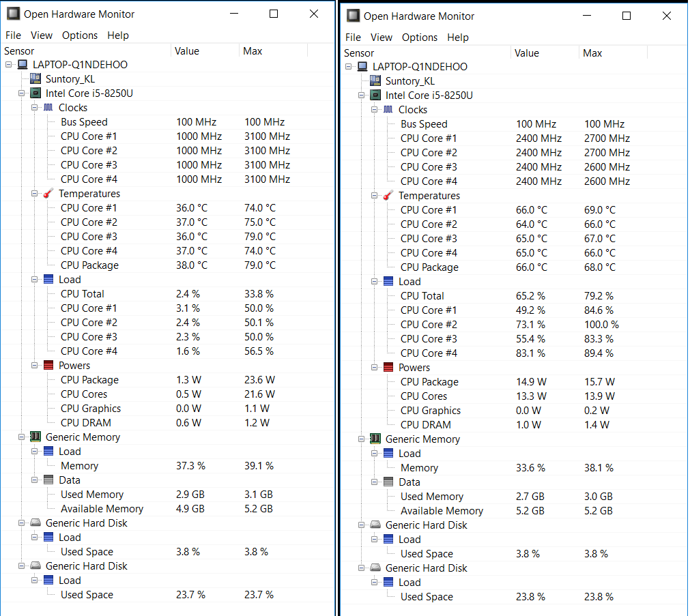The image size is (690, 616).
Task: Click the Intel Core i5-8250U chip icon in right window
Action: [x=375, y=96]
